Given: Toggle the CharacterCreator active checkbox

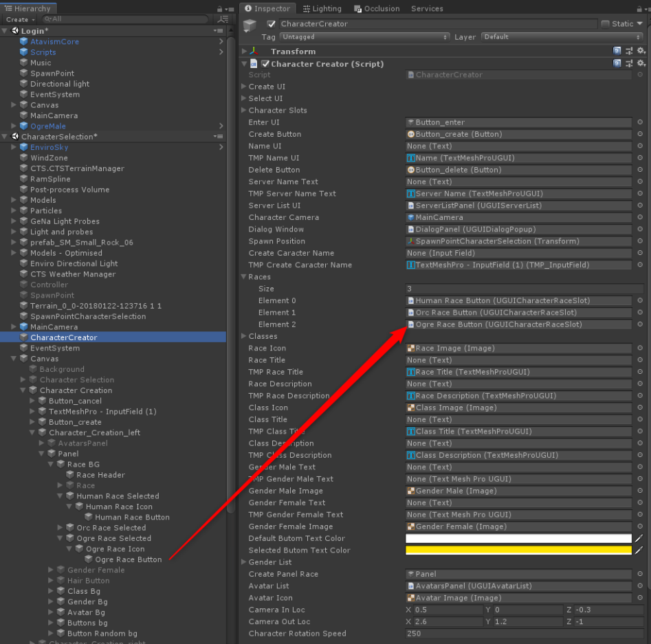Looking at the screenshot, I should (x=271, y=24).
